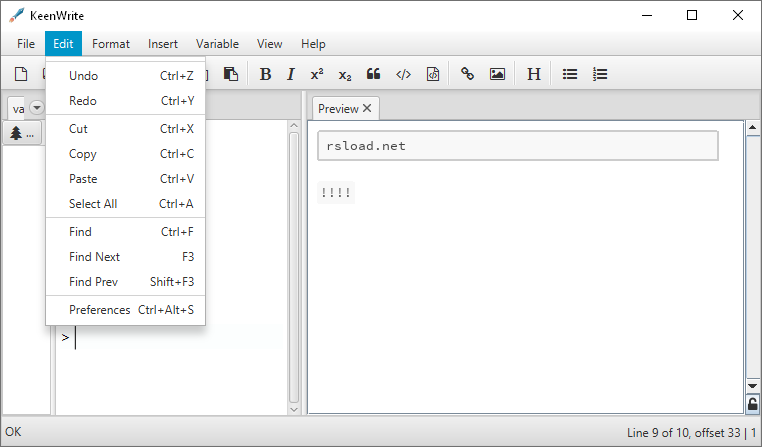Open Preferences from the Edit menu
762x447 pixels.
[x=125, y=309]
